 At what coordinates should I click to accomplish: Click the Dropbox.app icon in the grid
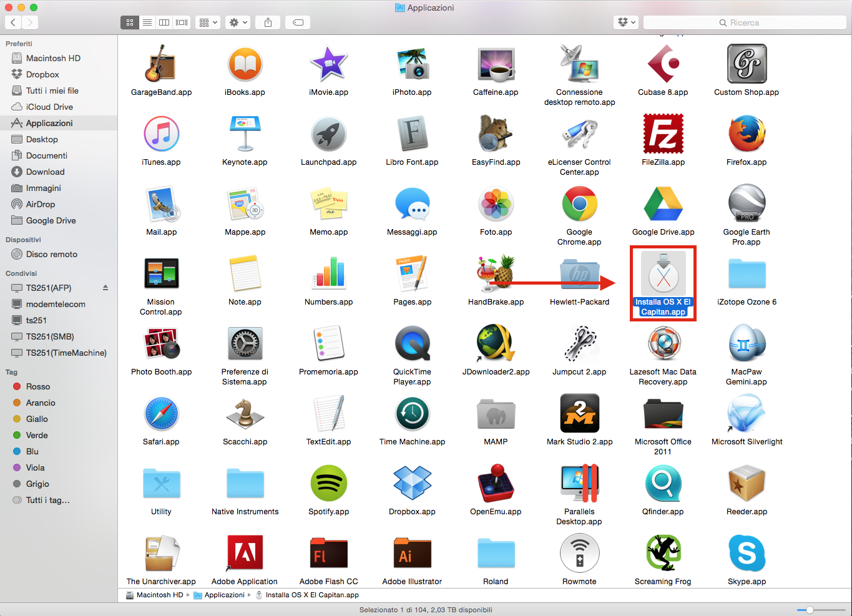coord(412,483)
